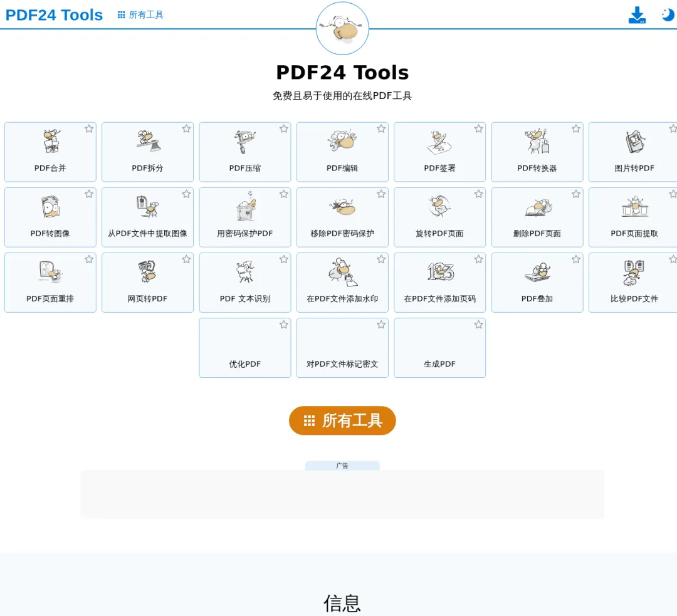The image size is (677, 616).
Task: Open the PDF压缩 tool icon
Action: [245, 142]
